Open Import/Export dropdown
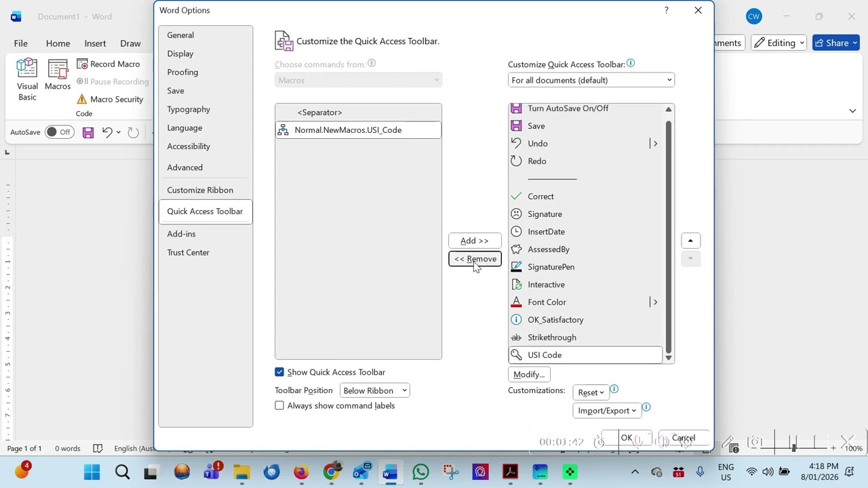 607,410
